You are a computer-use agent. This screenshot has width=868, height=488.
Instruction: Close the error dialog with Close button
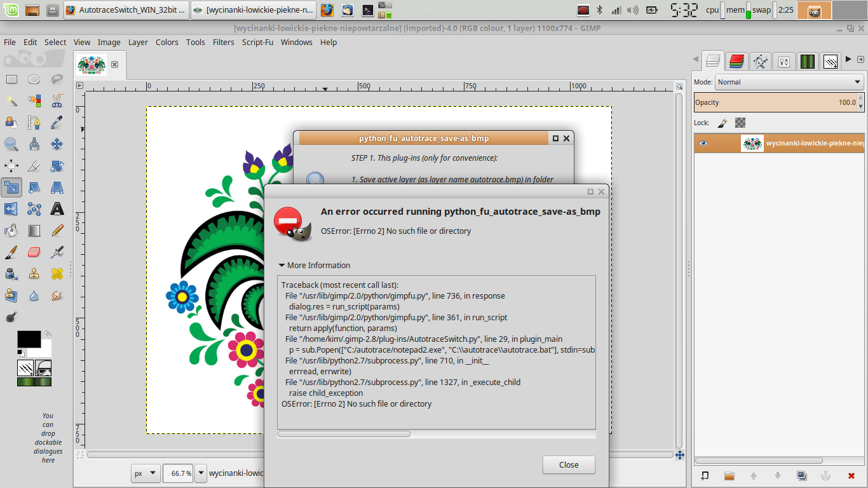point(569,464)
